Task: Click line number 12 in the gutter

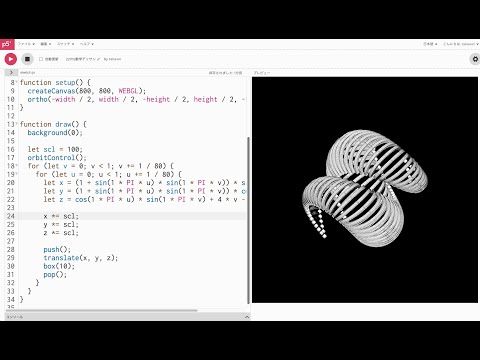Action: (11, 116)
